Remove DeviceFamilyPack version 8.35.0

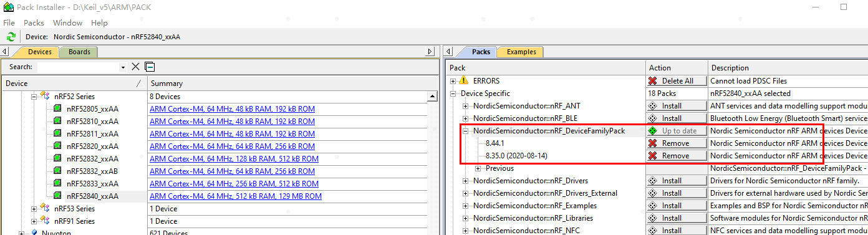[677, 156]
